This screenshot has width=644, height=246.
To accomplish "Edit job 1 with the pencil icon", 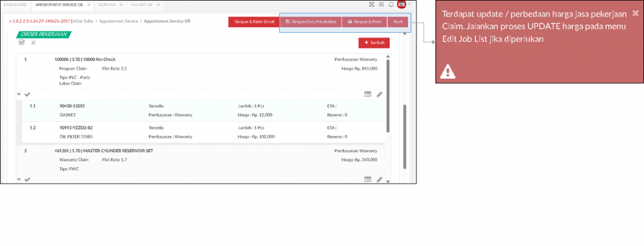I will click(x=379, y=94).
